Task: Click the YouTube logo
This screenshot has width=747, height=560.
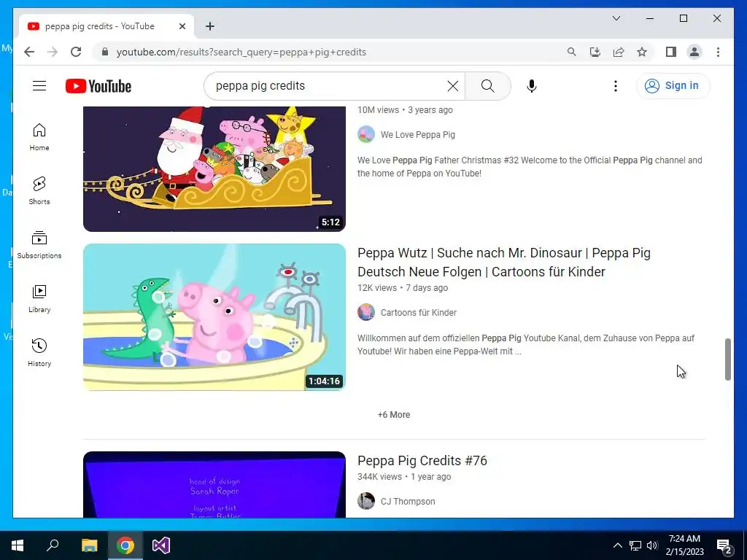Action: (x=98, y=86)
